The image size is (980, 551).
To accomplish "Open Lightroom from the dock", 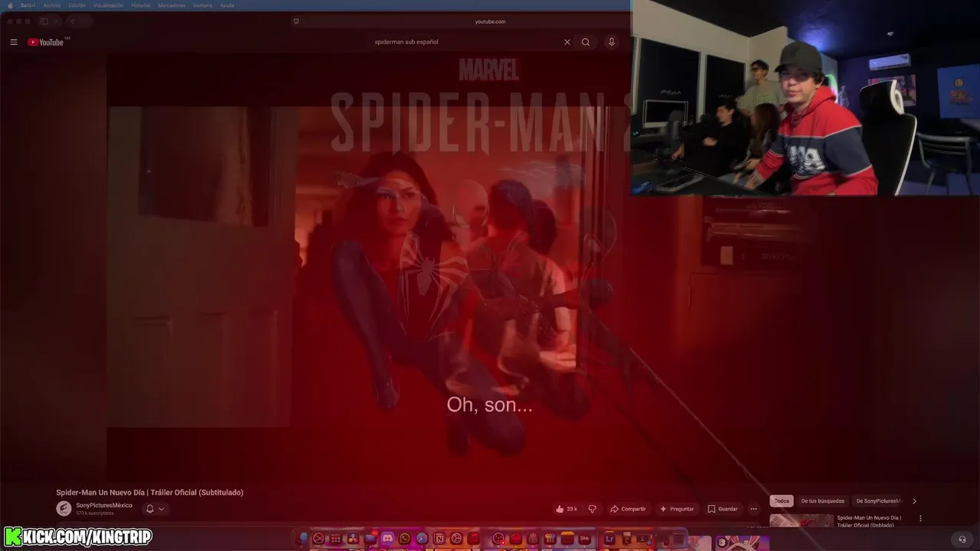I will coord(609,539).
